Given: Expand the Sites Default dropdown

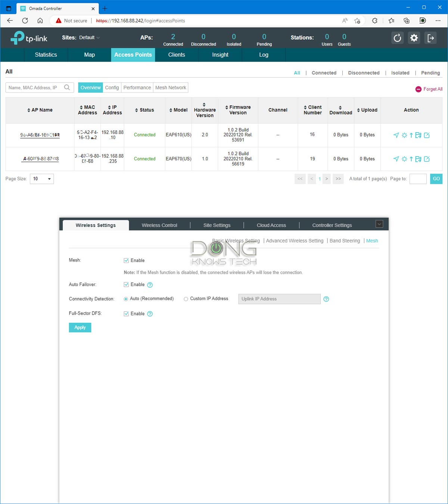Looking at the screenshot, I should coord(90,38).
